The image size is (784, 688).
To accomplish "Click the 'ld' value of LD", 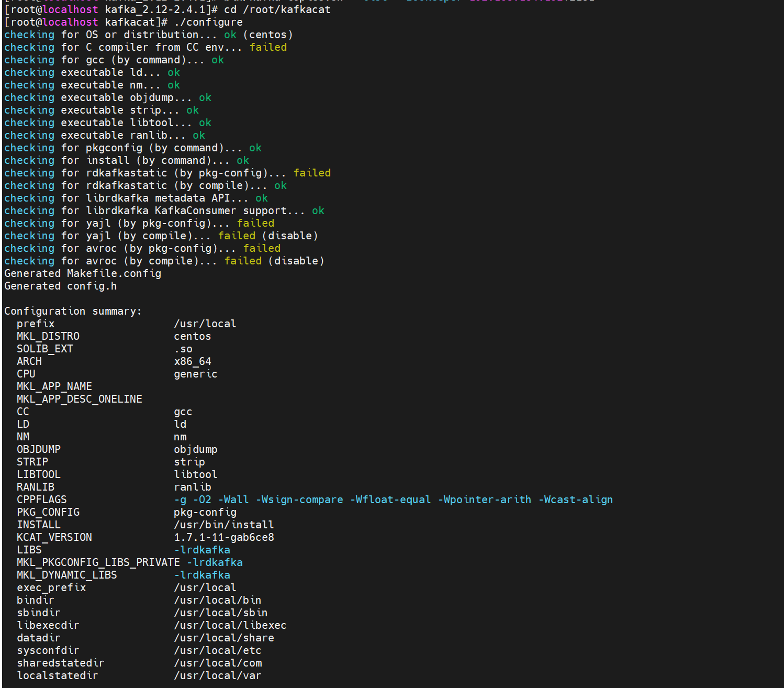I will click(180, 424).
